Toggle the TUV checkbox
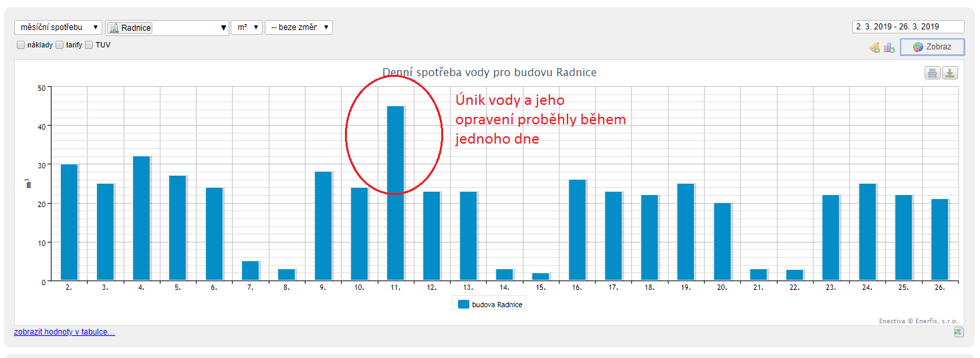 pos(89,45)
